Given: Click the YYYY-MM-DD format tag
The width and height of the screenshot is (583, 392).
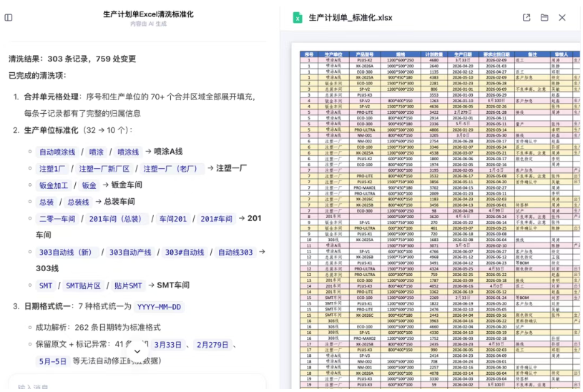Looking at the screenshot, I should tap(159, 307).
